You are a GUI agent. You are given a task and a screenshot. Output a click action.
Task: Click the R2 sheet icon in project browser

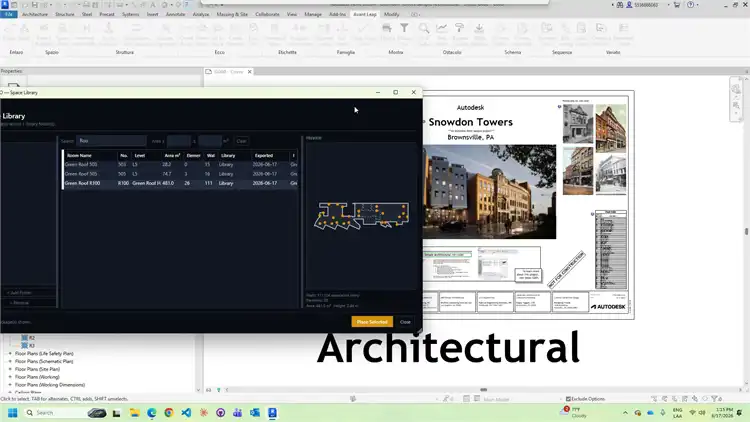(x=24, y=338)
